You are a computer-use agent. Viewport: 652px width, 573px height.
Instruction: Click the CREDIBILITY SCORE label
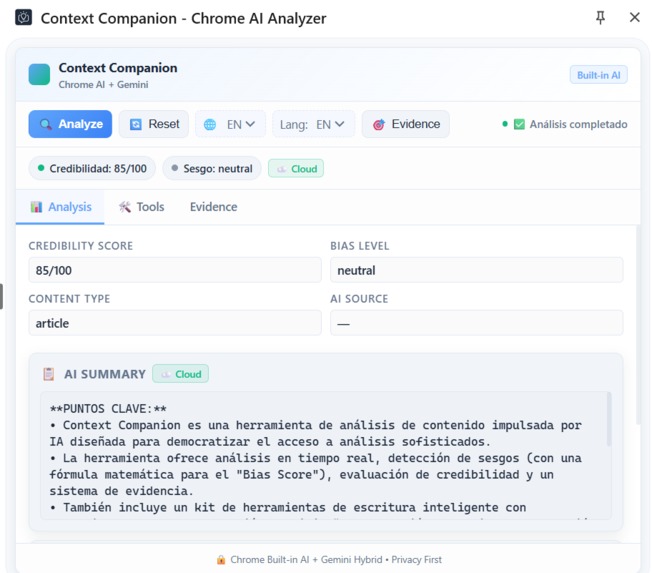81,246
